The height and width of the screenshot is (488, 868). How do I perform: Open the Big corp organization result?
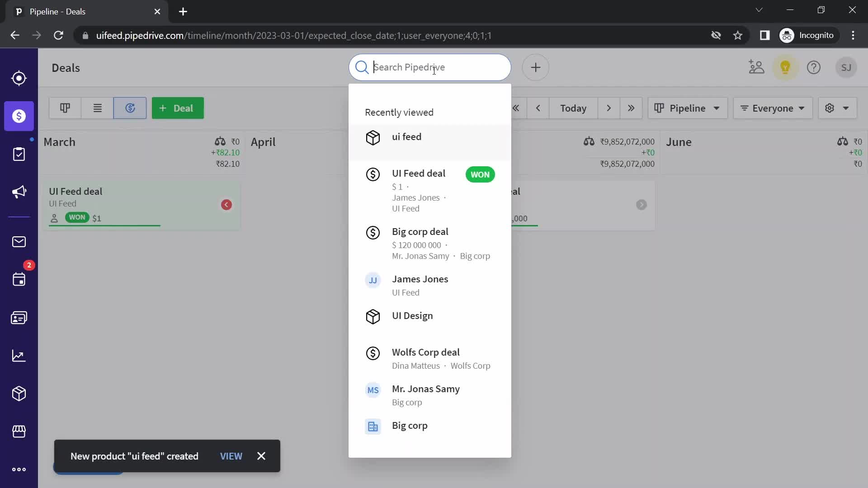pyautogui.click(x=430, y=426)
